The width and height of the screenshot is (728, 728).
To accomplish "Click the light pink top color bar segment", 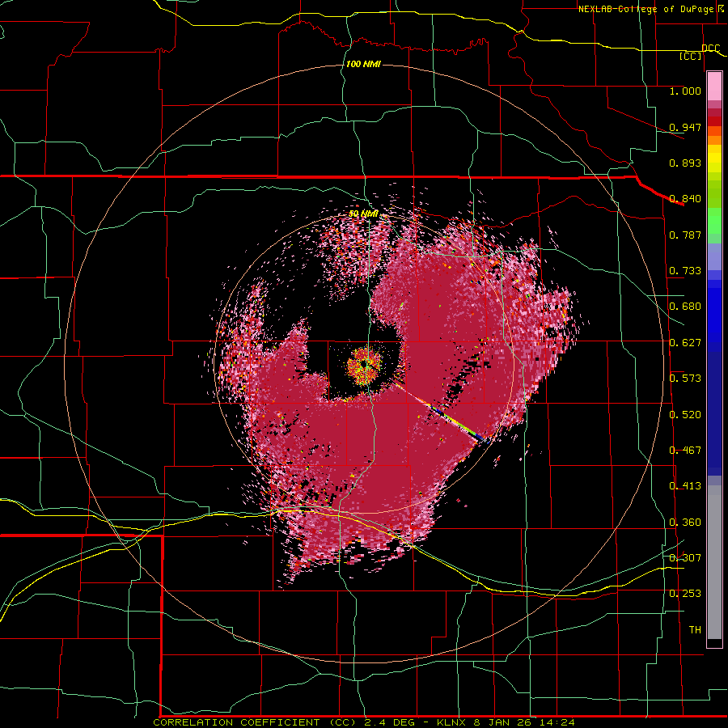I will pos(714,86).
